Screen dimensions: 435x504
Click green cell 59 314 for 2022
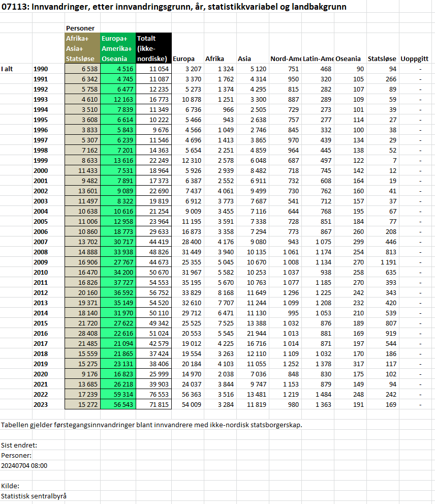pos(118,394)
